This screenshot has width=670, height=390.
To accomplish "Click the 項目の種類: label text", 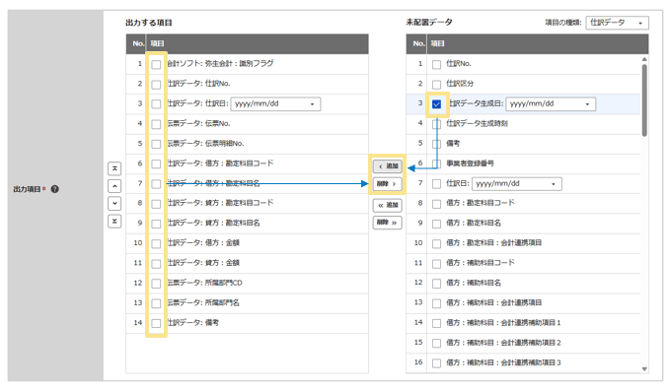I will (563, 23).
